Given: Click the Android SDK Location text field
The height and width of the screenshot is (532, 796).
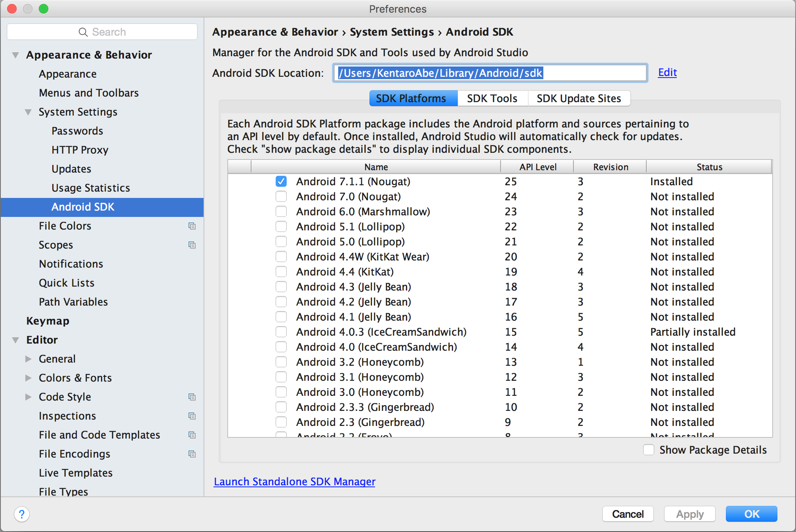Looking at the screenshot, I should pos(490,73).
